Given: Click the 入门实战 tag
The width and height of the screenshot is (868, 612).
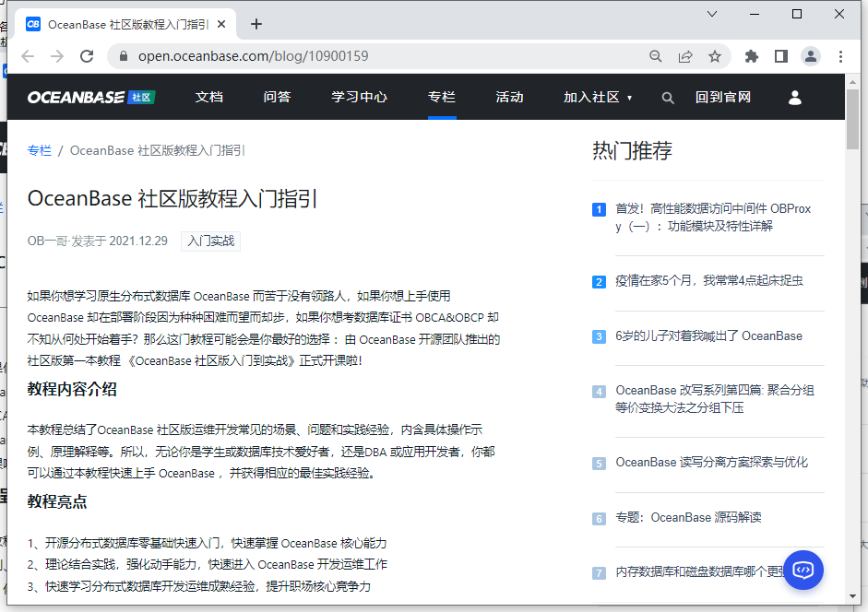Looking at the screenshot, I should 211,241.
